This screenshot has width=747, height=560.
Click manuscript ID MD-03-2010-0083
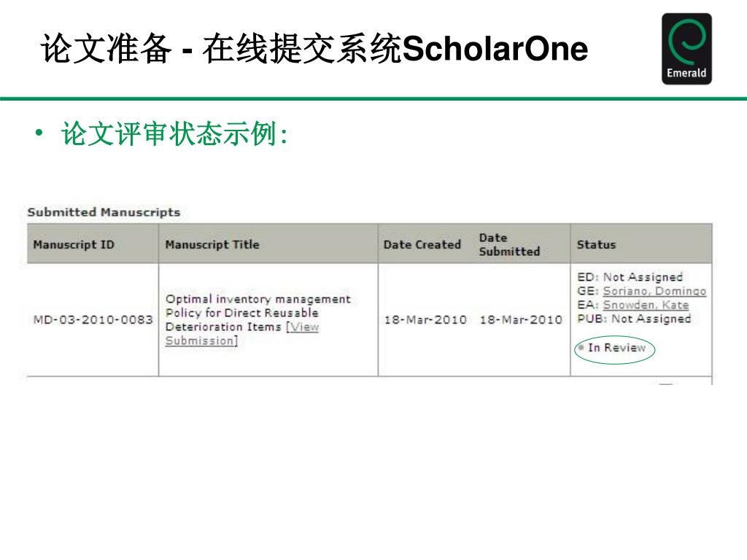[93, 319]
